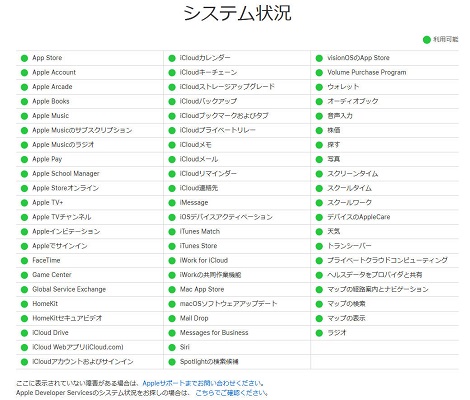Click the green status dot beside Game Center

click(x=24, y=275)
